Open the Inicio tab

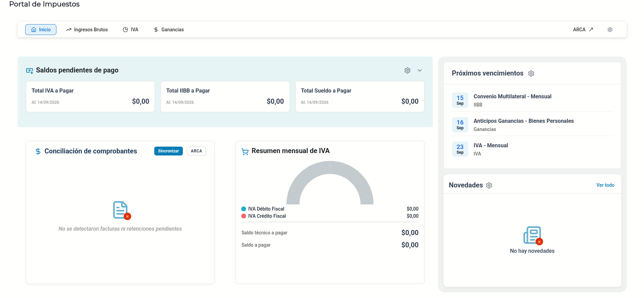coord(41,30)
